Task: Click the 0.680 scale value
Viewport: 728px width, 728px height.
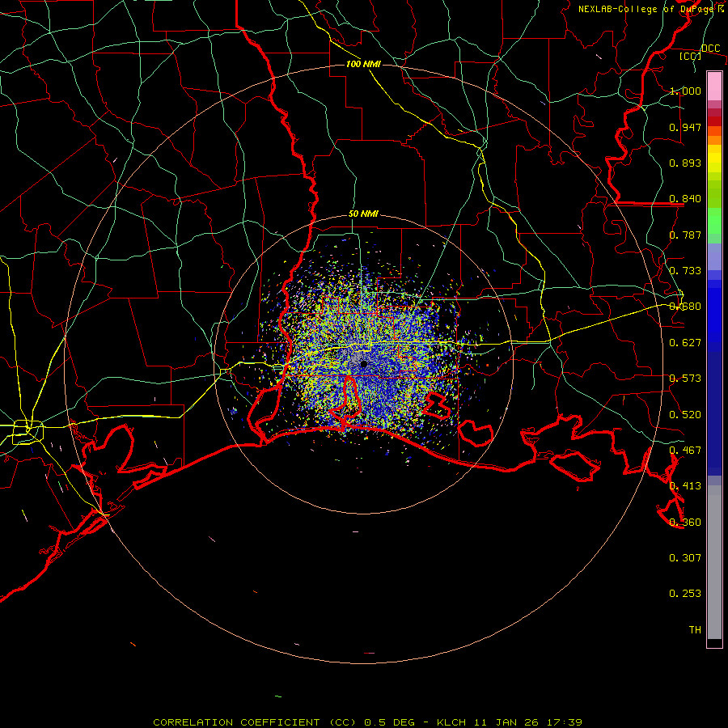Action: tap(685, 307)
